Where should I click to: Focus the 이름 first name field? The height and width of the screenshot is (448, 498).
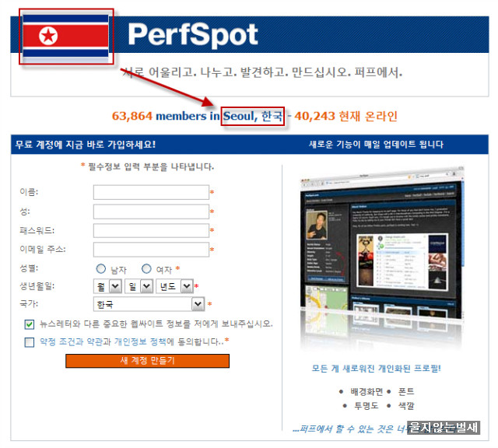[151, 192]
